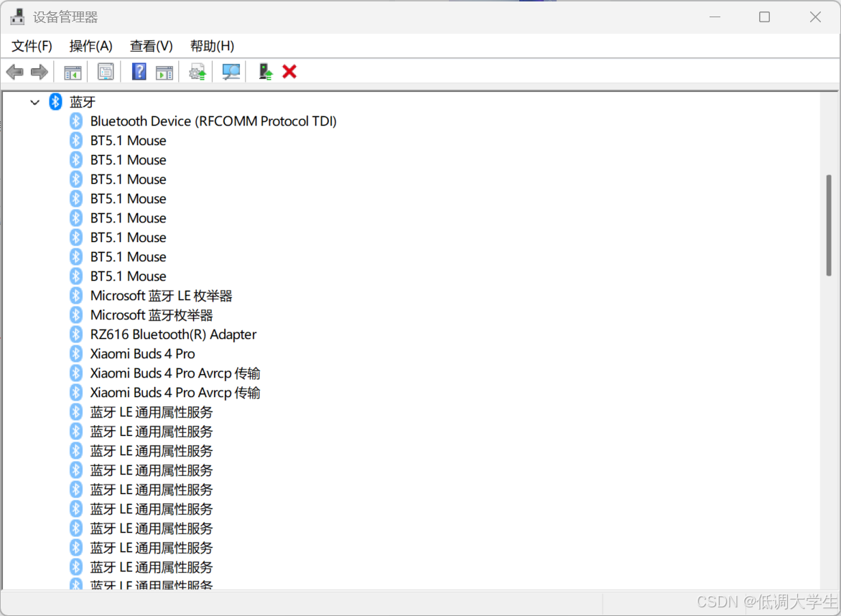841x616 pixels.
Task: Toggle the show/hide console tree icon
Action: pyautogui.click(x=73, y=72)
